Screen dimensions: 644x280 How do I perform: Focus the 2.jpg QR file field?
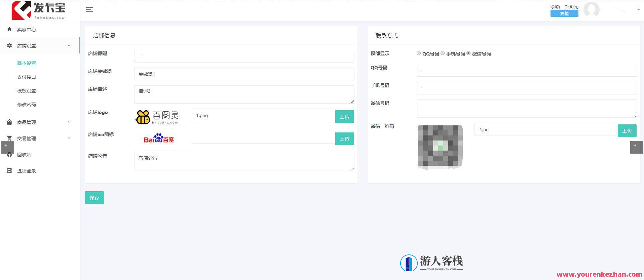point(546,129)
